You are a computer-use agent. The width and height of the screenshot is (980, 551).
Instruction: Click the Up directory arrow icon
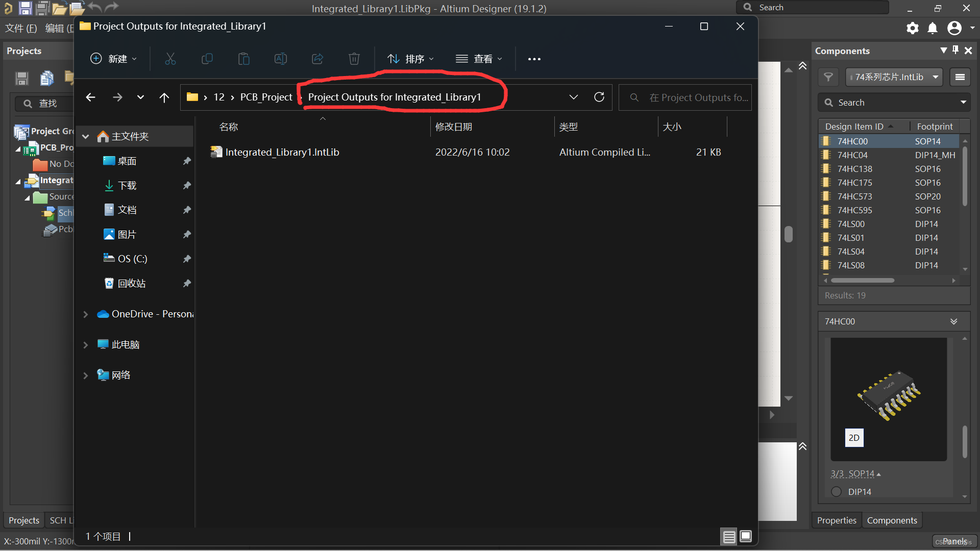(164, 97)
